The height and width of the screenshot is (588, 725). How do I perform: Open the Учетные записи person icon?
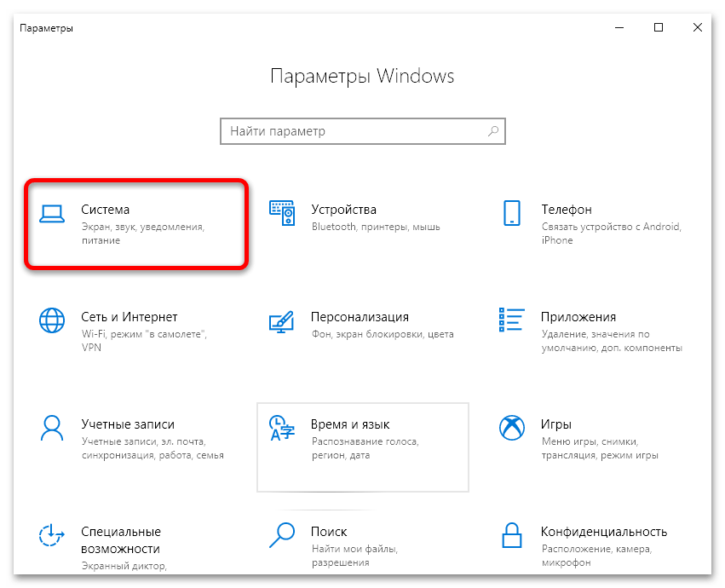tap(52, 428)
